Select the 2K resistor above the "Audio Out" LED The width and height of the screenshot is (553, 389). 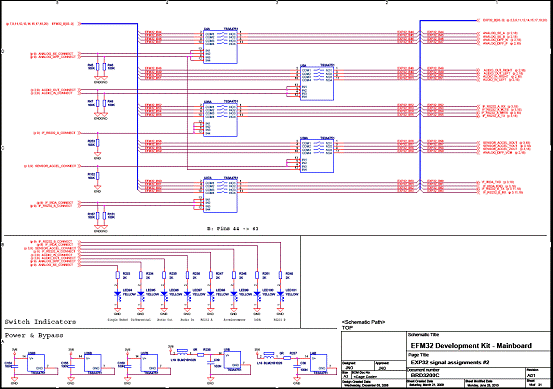point(164,275)
